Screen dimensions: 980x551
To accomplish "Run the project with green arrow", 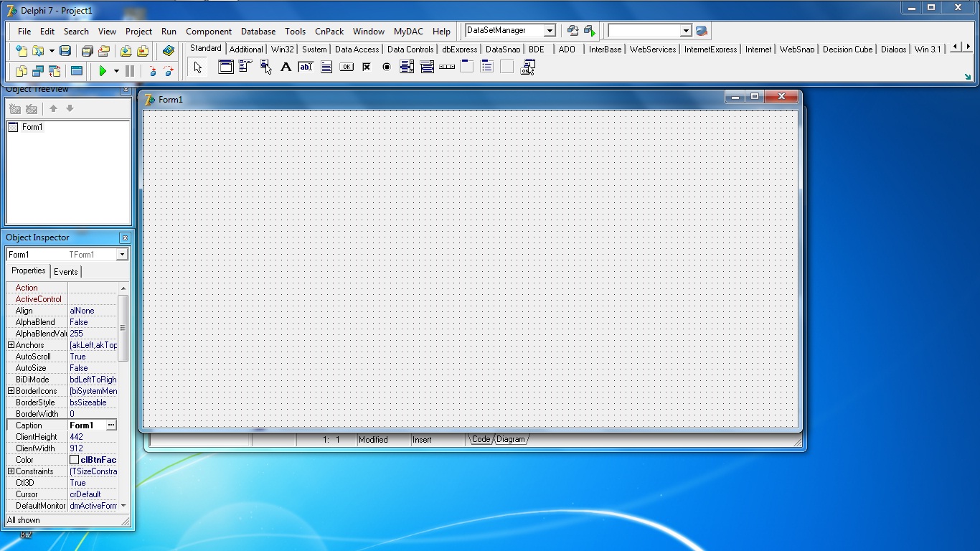I will 103,71.
